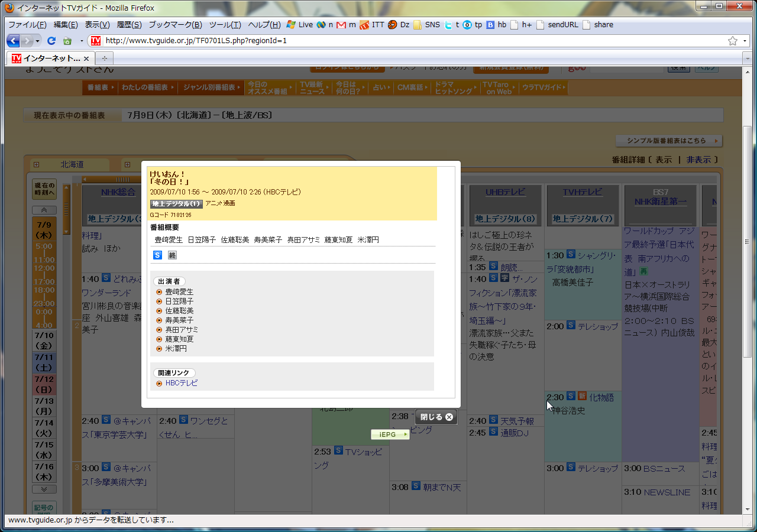Click the double up-arrow above the date list
Viewport: 757px width, 532px height.
tap(44, 210)
